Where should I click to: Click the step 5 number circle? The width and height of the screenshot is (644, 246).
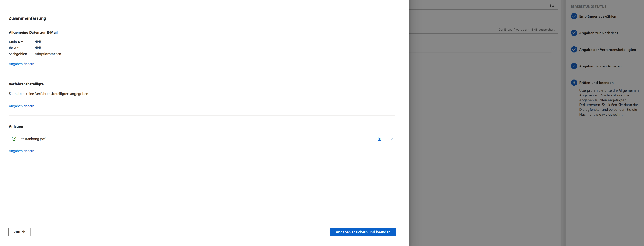click(x=574, y=83)
